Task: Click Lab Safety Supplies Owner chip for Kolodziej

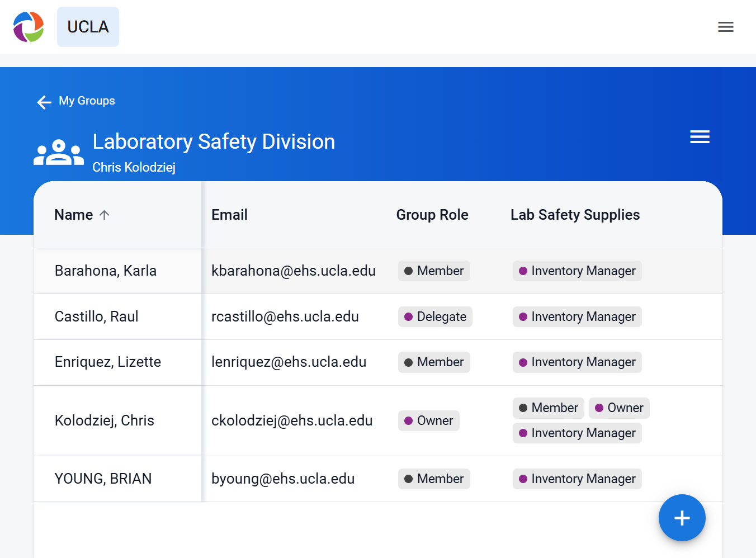Action: click(x=619, y=408)
